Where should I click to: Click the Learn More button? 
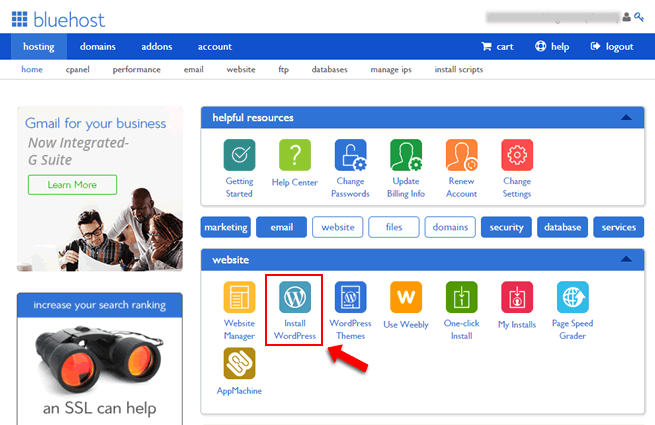click(72, 185)
